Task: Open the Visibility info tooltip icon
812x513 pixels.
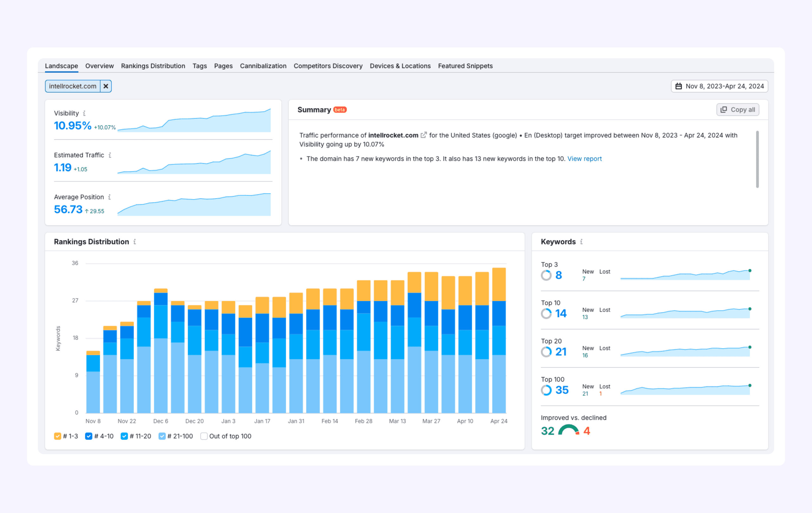Action: [85, 113]
